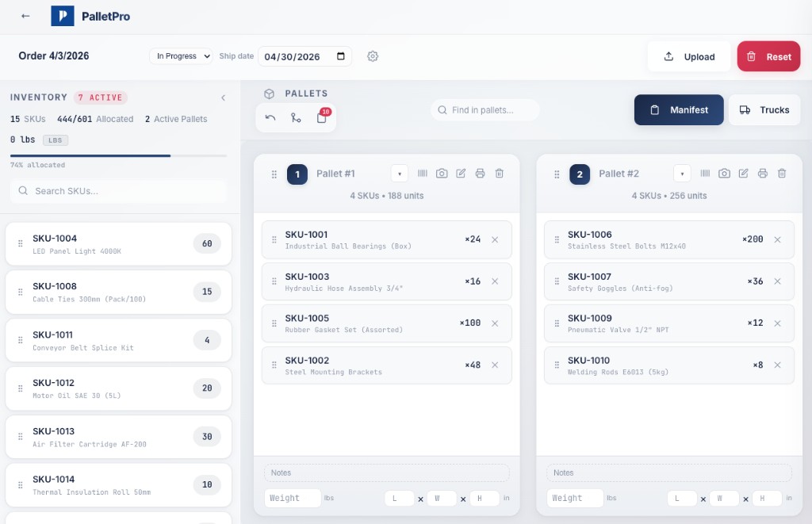Undo last pallet action
The height and width of the screenshot is (524, 812).
point(270,118)
